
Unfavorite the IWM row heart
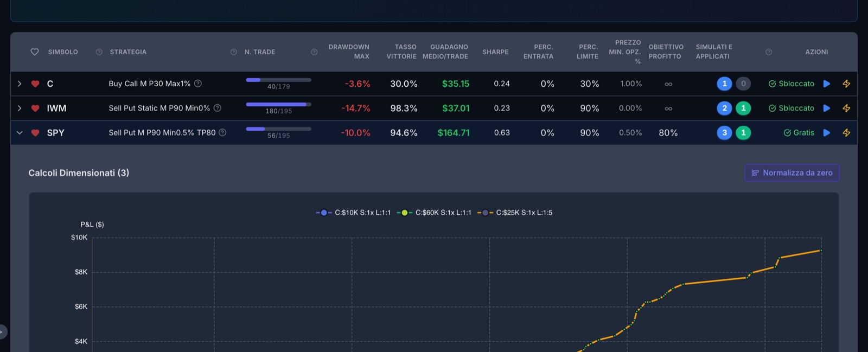(x=35, y=108)
